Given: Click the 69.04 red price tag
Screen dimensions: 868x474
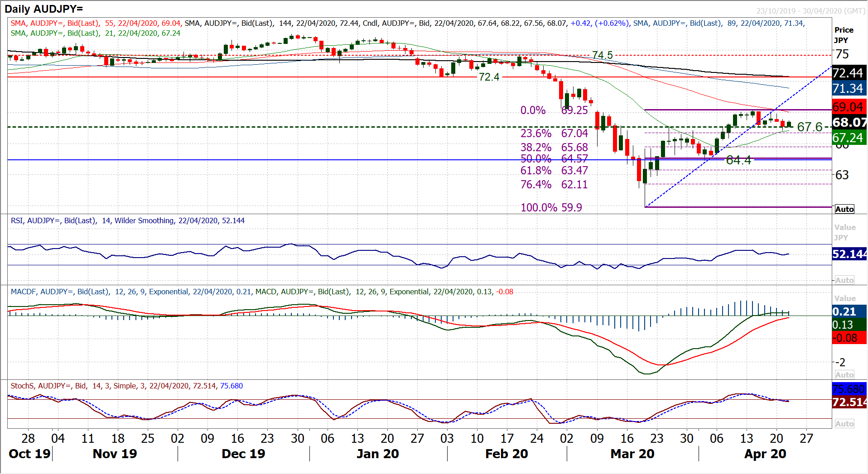Looking at the screenshot, I should click(849, 107).
